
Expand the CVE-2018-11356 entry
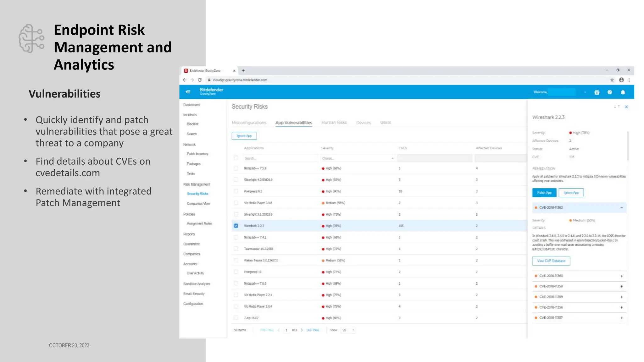(x=621, y=307)
